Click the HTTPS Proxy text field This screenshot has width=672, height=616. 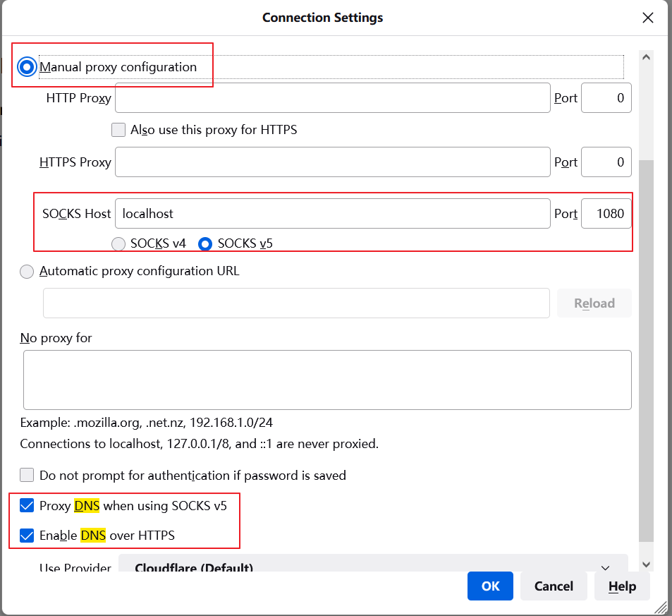(x=332, y=162)
